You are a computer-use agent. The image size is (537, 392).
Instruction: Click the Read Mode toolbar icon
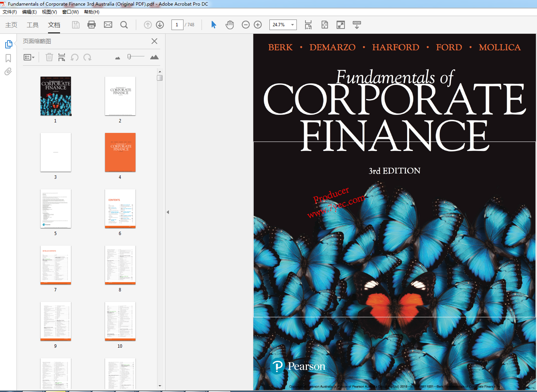pyautogui.click(x=357, y=25)
